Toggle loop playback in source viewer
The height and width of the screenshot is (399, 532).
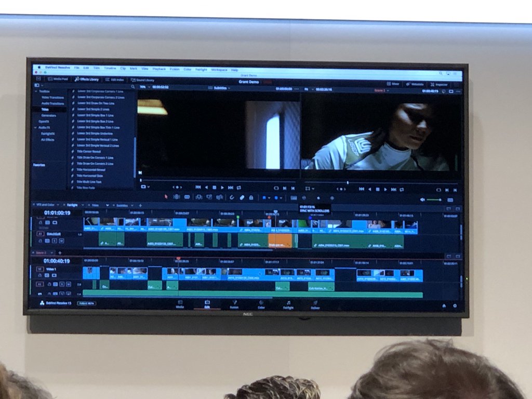tap(239, 187)
